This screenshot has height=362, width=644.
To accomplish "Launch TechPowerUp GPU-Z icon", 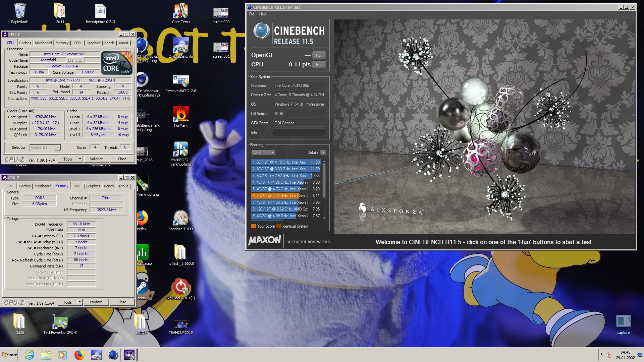I will (x=60, y=324).
